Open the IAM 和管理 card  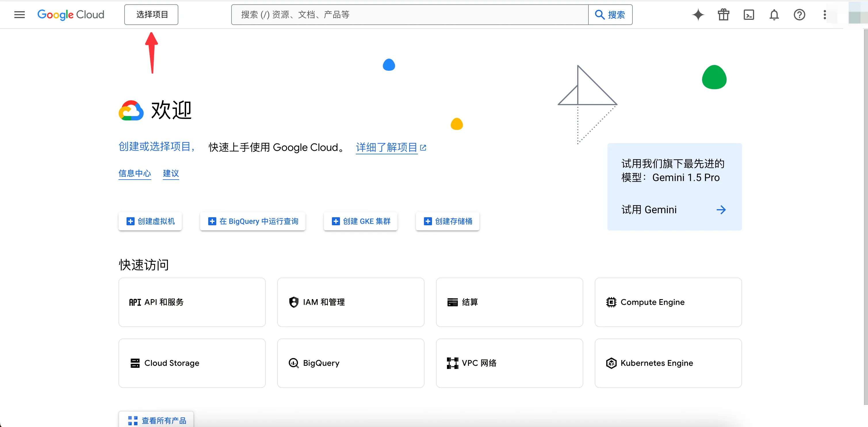[x=351, y=302]
